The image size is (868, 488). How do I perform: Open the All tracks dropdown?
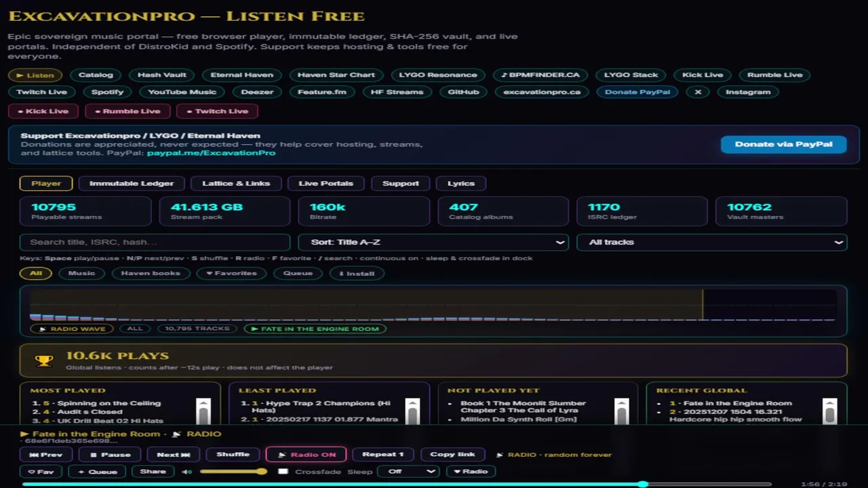tap(712, 243)
